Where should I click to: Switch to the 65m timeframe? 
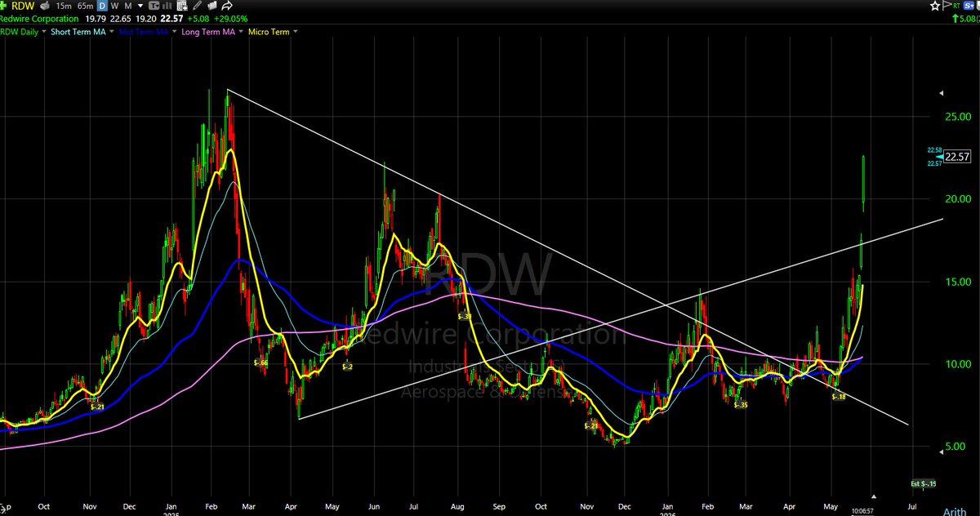point(85,6)
